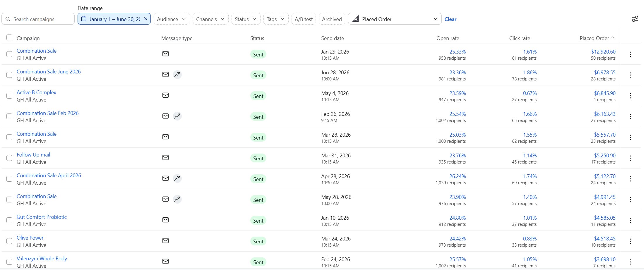Image resolution: width=644 pixels, height=270 pixels.
Task: Open more options for Combination Sale April 2026
Action: tap(631, 179)
